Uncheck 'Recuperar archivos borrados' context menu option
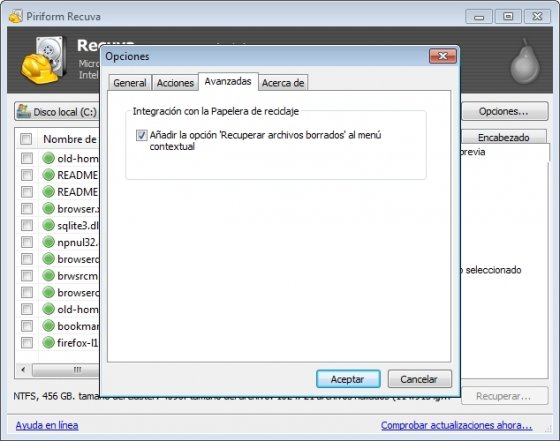Image resolution: width=560 pixels, height=441 pixels. [x=141, y=135]
